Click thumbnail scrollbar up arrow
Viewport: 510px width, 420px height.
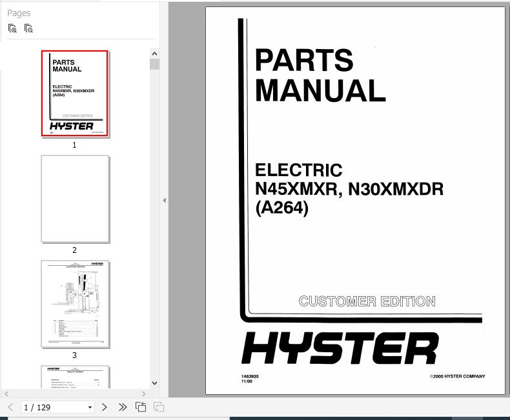point(154,54)
